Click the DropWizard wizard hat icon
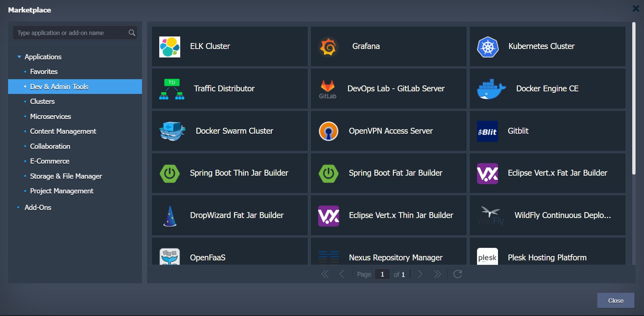The height and width of the screenshot is (316, 644). 170,216
